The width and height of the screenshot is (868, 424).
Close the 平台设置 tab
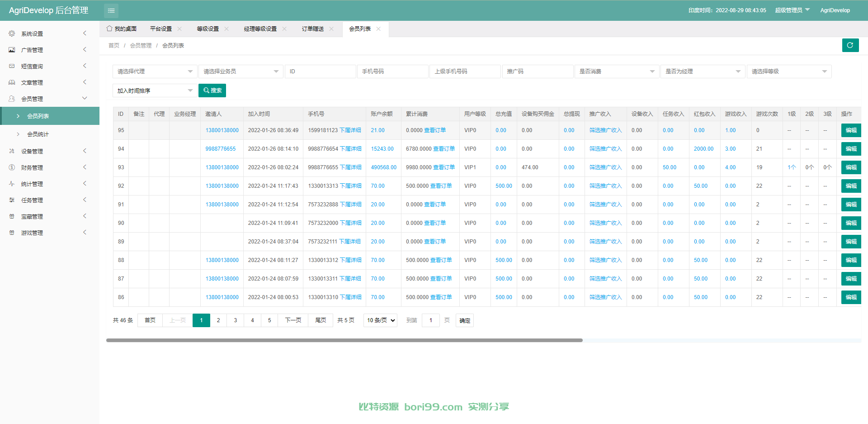click(179, 29)
